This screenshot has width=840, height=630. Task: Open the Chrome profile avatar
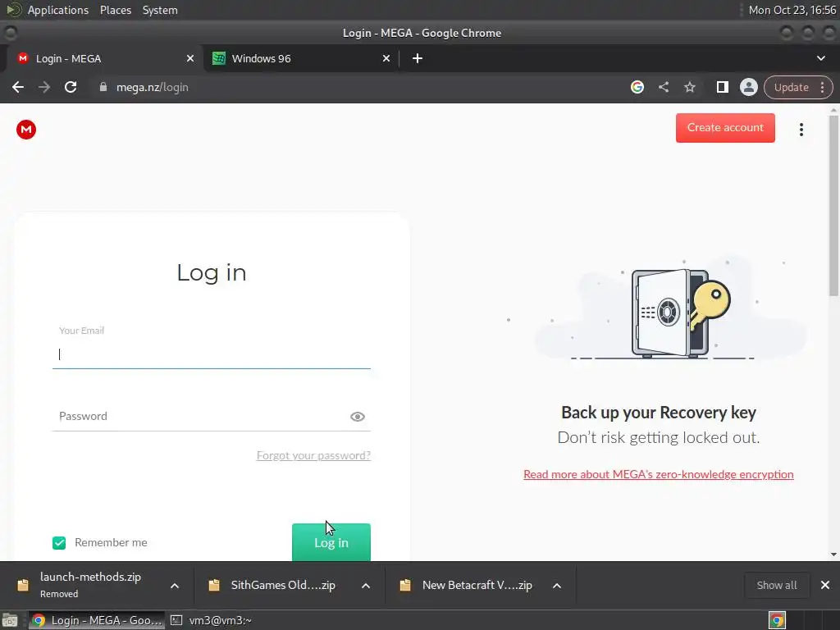(x=748, y=87)
